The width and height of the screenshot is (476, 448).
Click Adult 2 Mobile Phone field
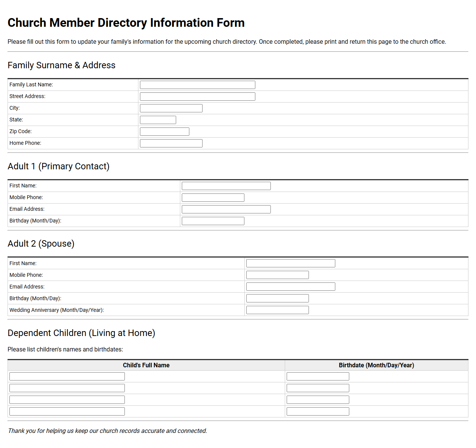[x=277, y=275]
